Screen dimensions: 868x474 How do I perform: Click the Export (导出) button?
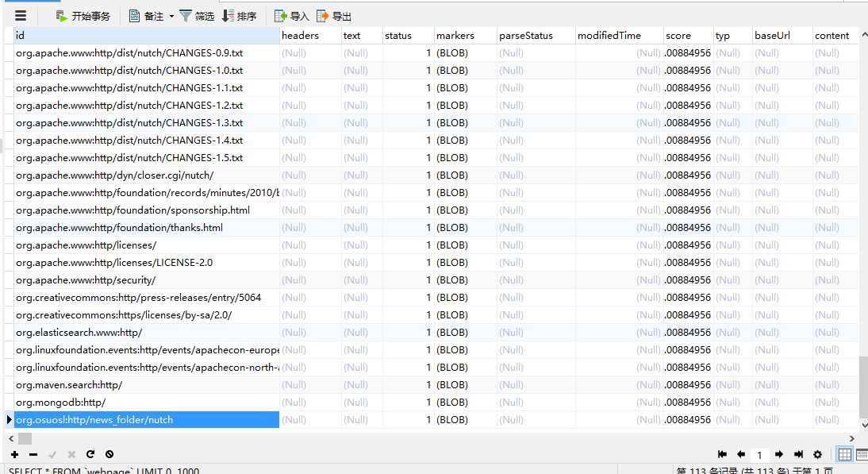click(334, 16)
